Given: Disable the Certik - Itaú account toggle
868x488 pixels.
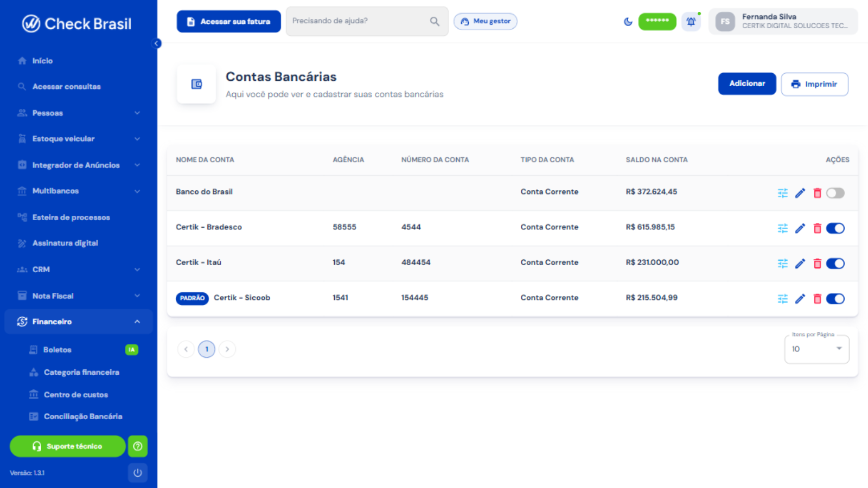Looking at the screenshot, I should tap(835, 264).
